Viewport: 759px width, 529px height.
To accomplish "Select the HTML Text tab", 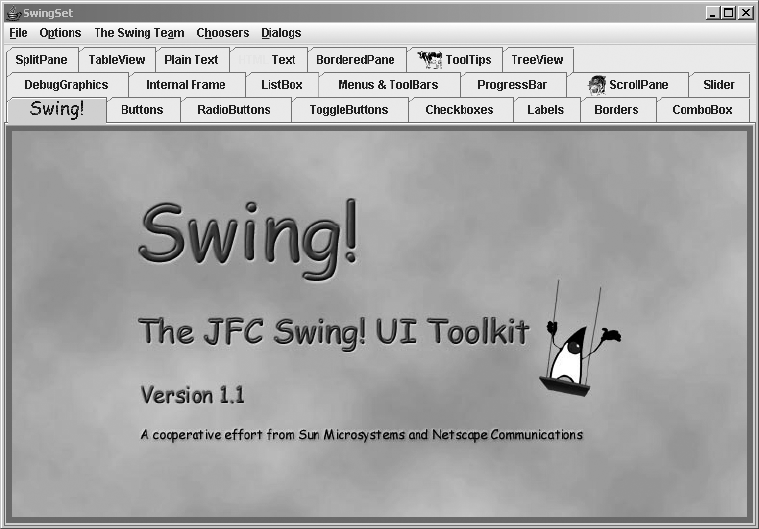I will tap(269, 60).
